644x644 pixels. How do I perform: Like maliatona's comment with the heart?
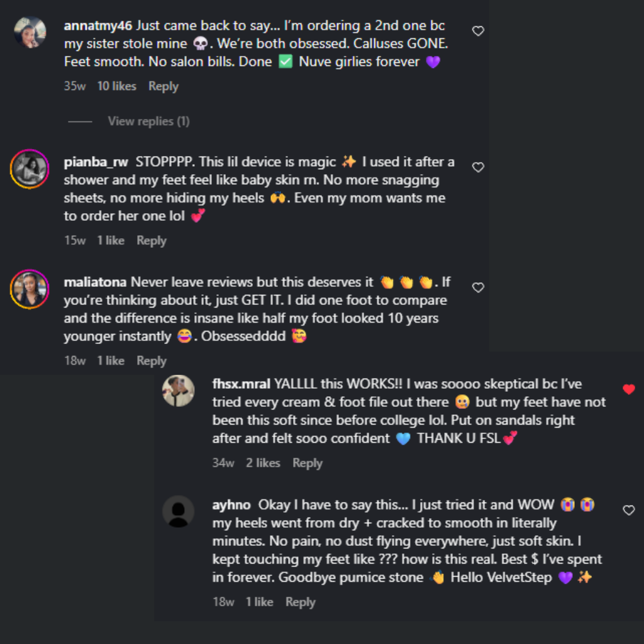point(478,287)
